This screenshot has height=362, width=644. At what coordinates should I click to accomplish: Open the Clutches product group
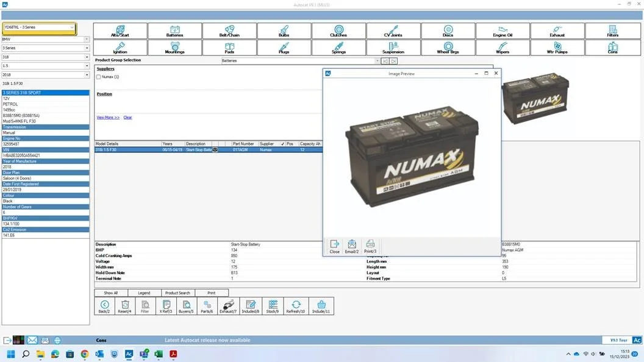click(x=338, y=31)
